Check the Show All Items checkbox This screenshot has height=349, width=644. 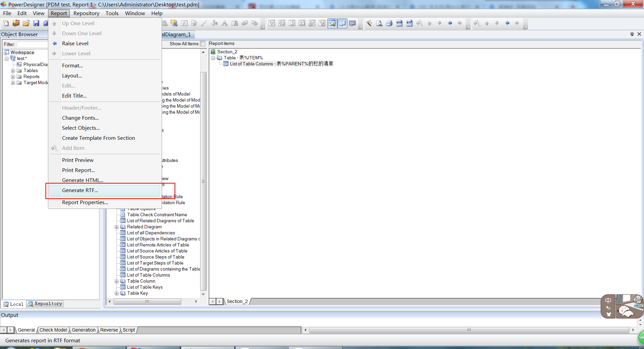[203, 44]
